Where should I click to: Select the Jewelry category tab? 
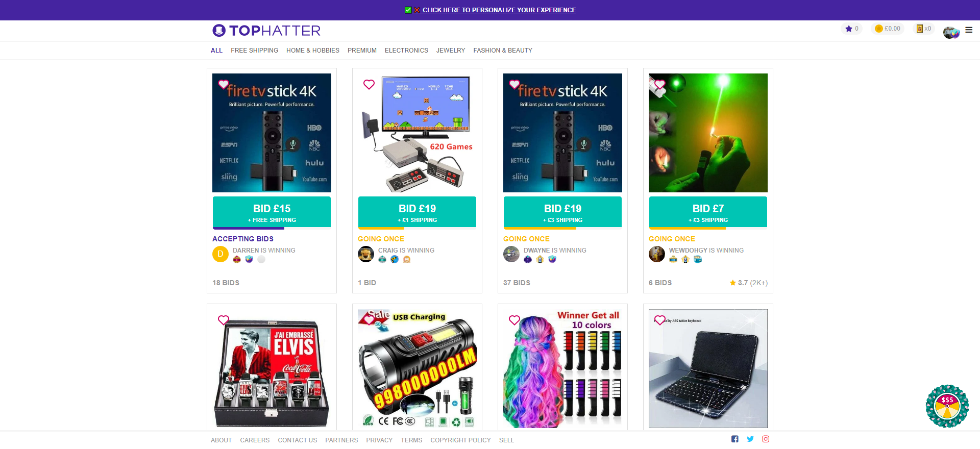point(451,51)
